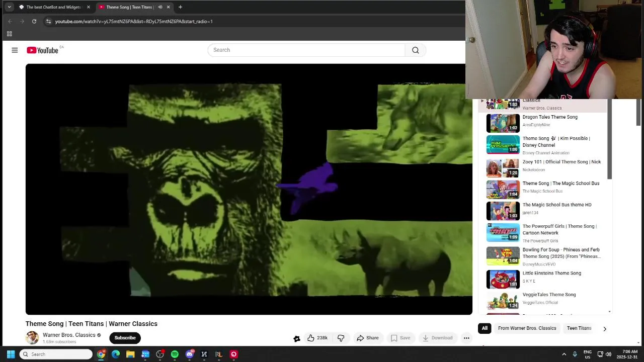Screen dimensions: 644x362
Task: Click the search magnifier button
Action: 416,50
